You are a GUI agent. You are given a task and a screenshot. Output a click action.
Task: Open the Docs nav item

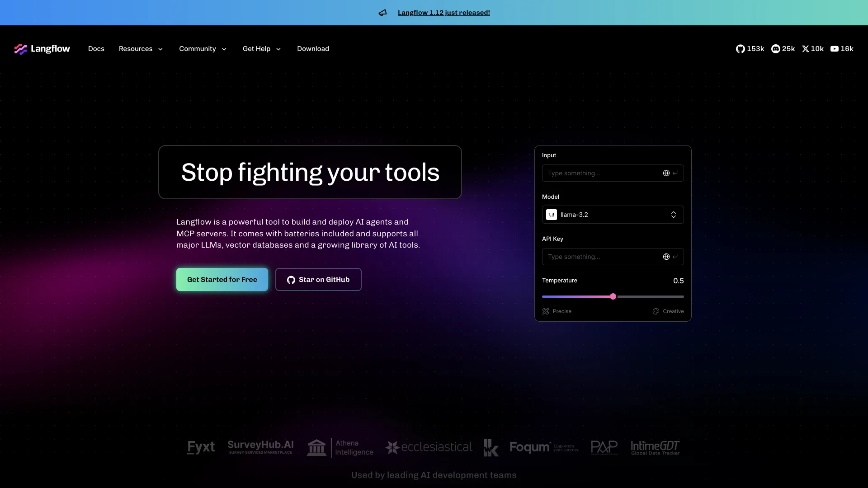point(96,49)
